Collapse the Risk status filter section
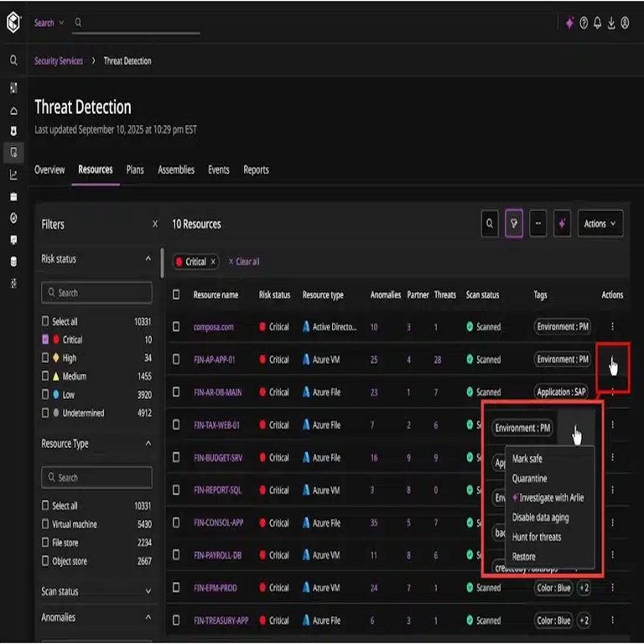The width and height of the screenshot is (644, 644). (148, 259)
